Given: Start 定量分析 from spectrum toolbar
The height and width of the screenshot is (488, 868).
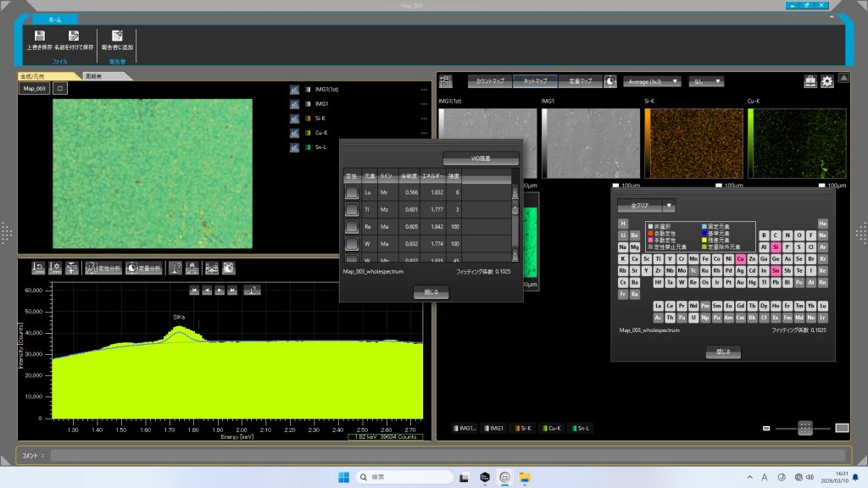Looking at the screenshot, I should click(x=144, y=268).
